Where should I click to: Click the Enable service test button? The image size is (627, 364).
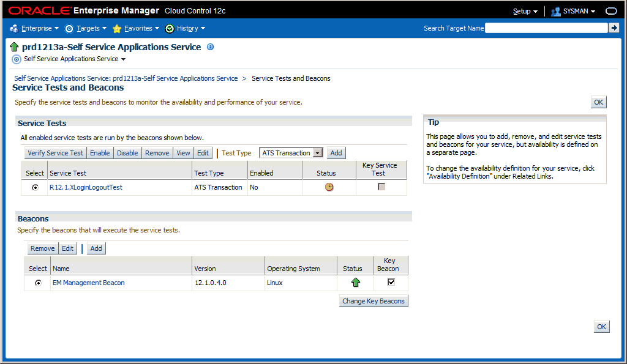[100, 153]
